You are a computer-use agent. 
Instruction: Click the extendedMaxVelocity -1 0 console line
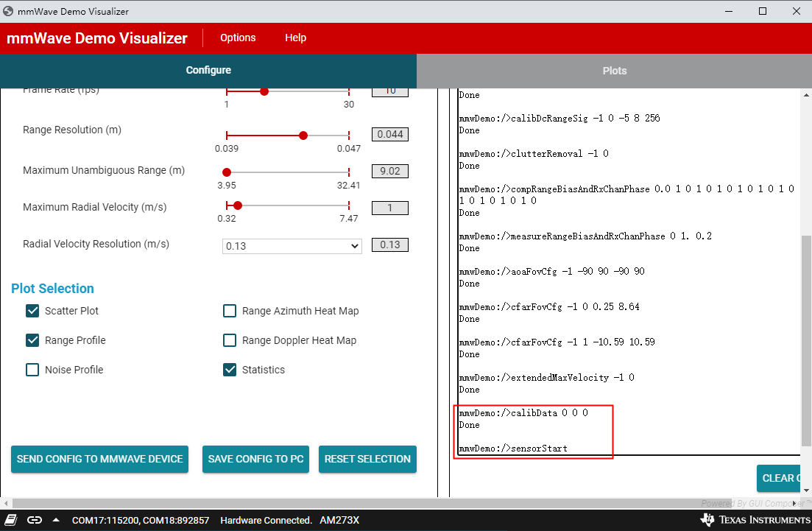pyautogui.click(x=547, y=378)
